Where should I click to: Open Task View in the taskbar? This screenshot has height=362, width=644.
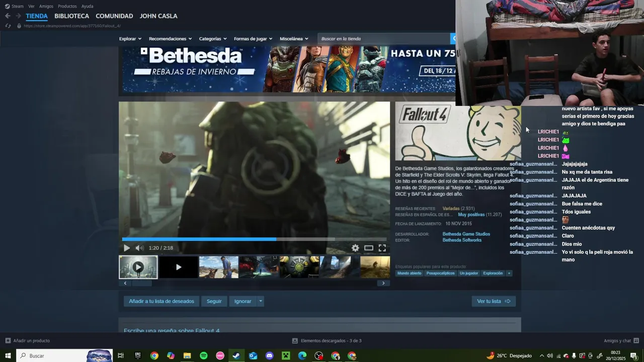[121, 355]
